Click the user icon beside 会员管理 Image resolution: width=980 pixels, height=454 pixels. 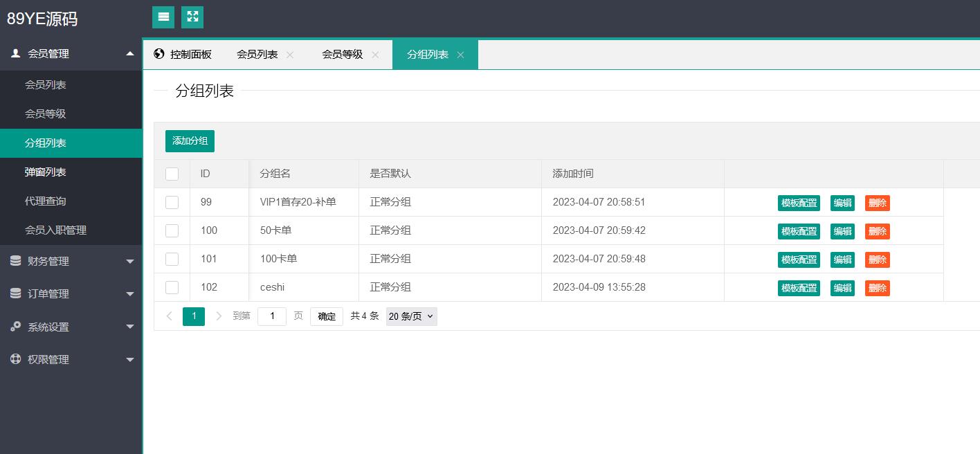(x=16, y=53)
